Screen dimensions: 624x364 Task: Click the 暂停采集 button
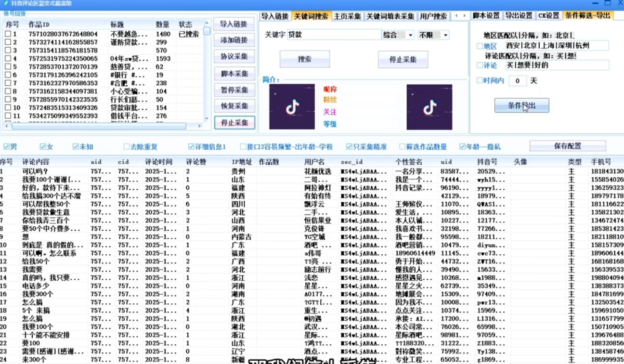tap(234, 90)
